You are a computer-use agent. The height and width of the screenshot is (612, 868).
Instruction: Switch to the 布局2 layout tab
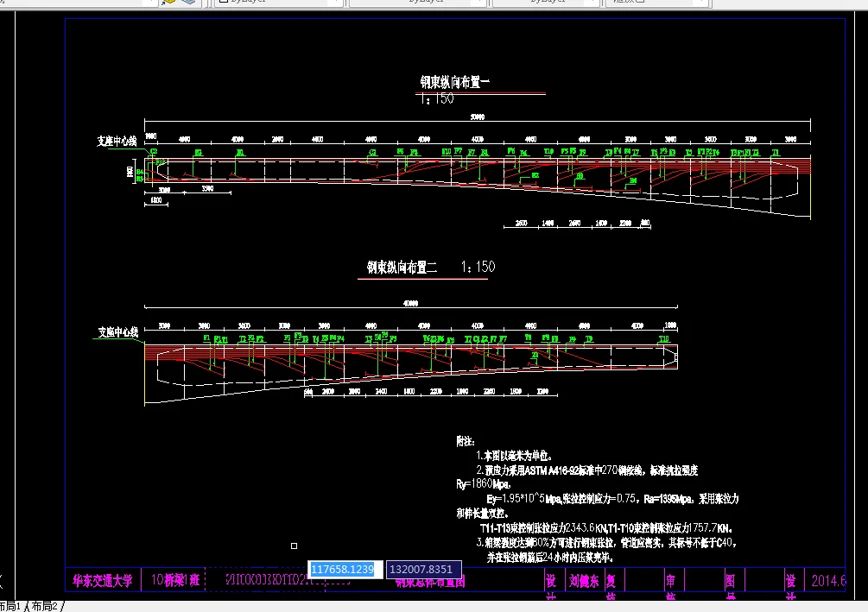coord(44,606)
